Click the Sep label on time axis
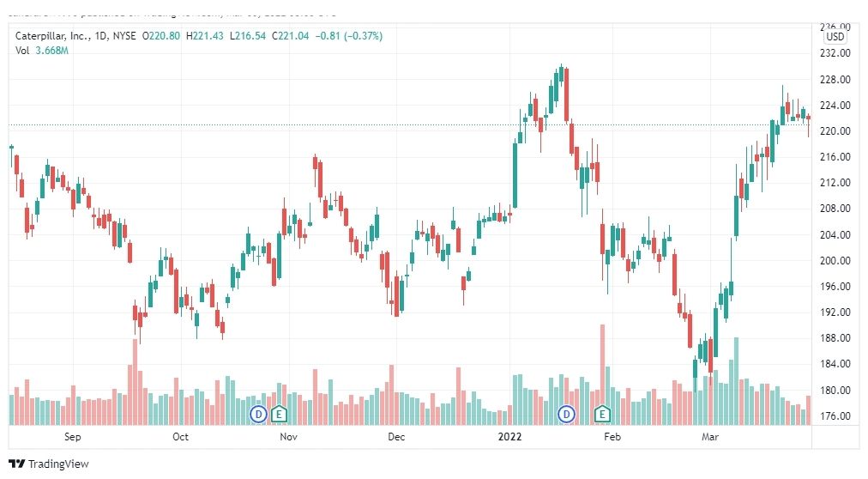 click(73, 437)
